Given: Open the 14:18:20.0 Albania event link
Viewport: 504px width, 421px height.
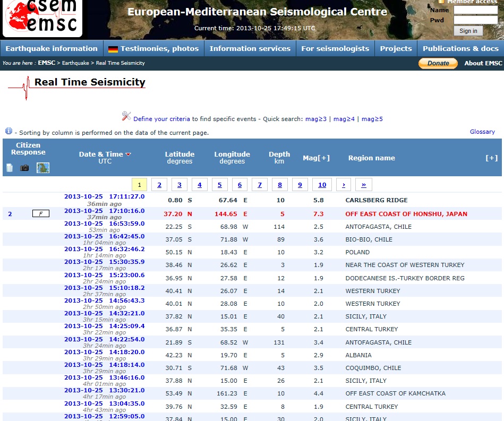Looking at the screenshot, I should [105, 352].
